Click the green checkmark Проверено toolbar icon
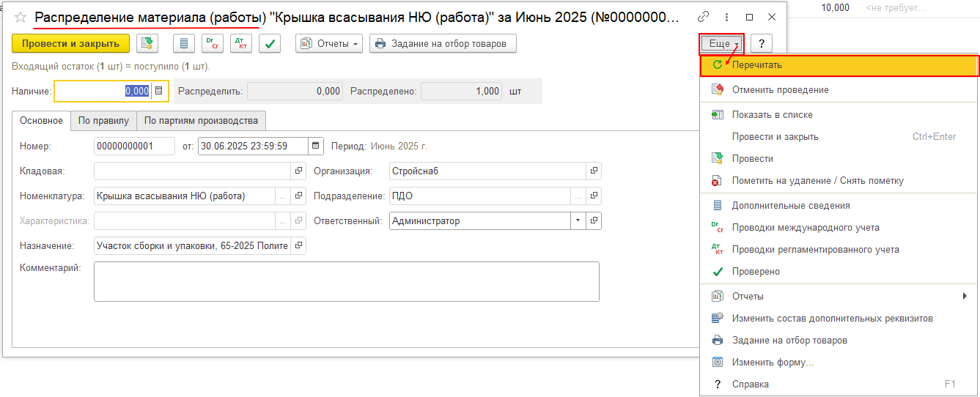The width and height of the screenshot is (980, 397). (270, 44)
